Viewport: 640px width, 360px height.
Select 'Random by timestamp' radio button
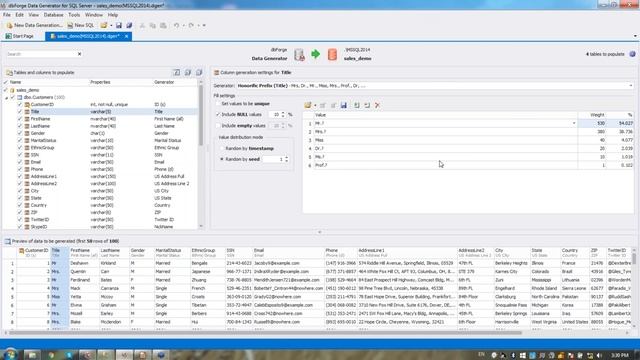pos(222,149)
